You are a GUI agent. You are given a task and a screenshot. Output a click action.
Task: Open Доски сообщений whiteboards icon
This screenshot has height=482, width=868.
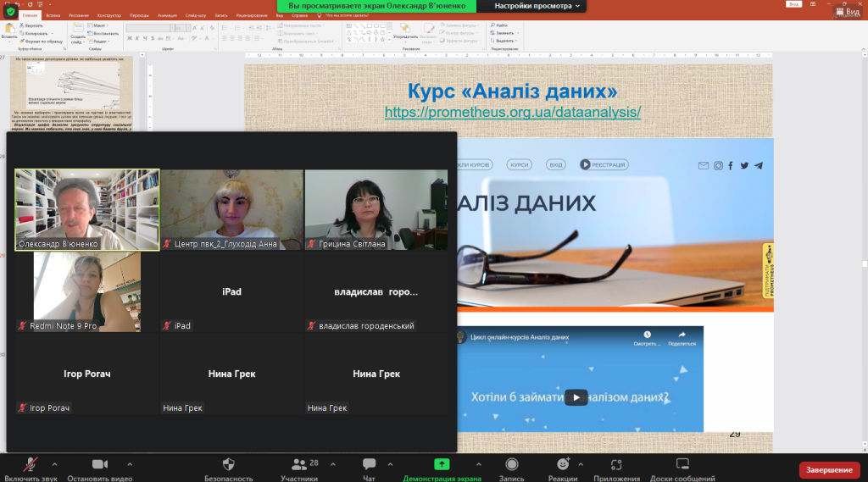pyautogui.click(x=682, y=465)
